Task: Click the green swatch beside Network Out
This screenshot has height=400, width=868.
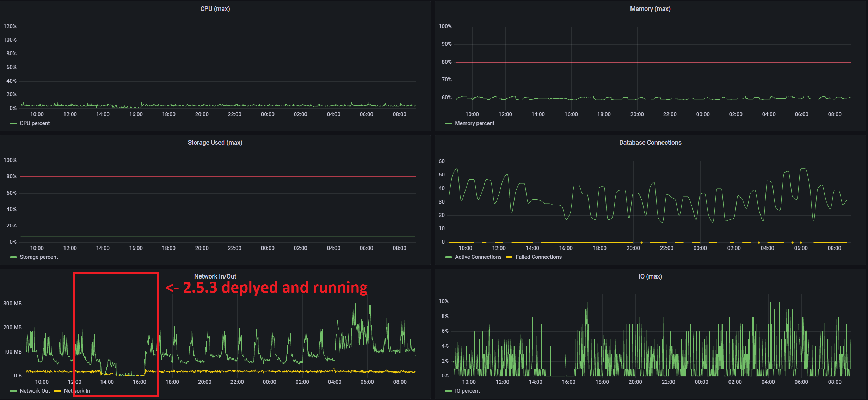Action: pos(13,391)
